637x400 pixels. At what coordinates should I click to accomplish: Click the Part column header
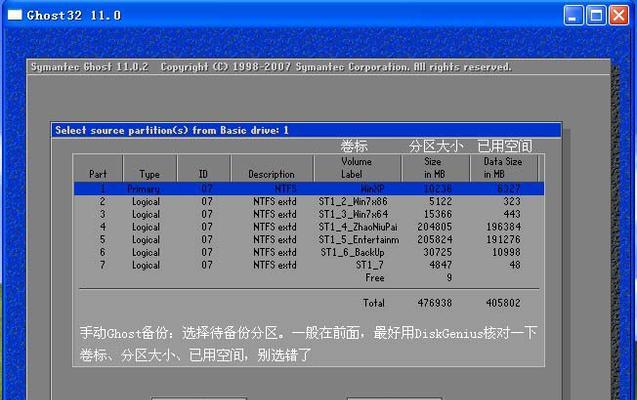98,168
